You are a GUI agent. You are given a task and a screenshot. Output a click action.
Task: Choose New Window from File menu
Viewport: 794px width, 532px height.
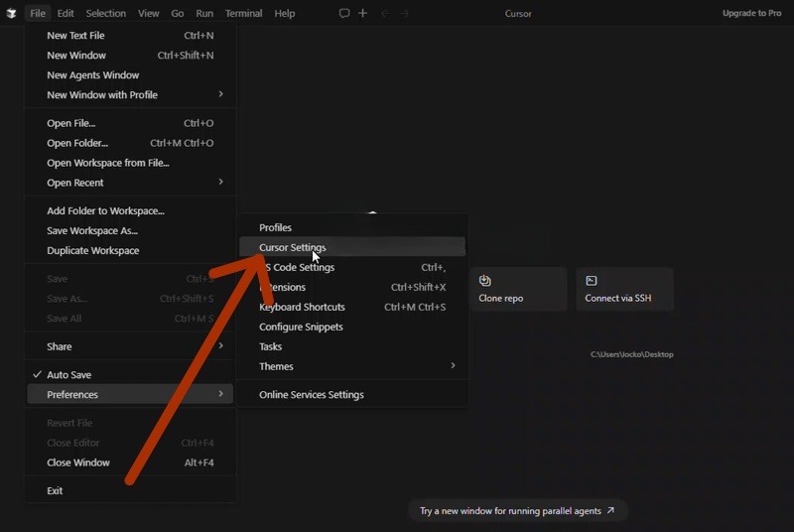(130, 56)
